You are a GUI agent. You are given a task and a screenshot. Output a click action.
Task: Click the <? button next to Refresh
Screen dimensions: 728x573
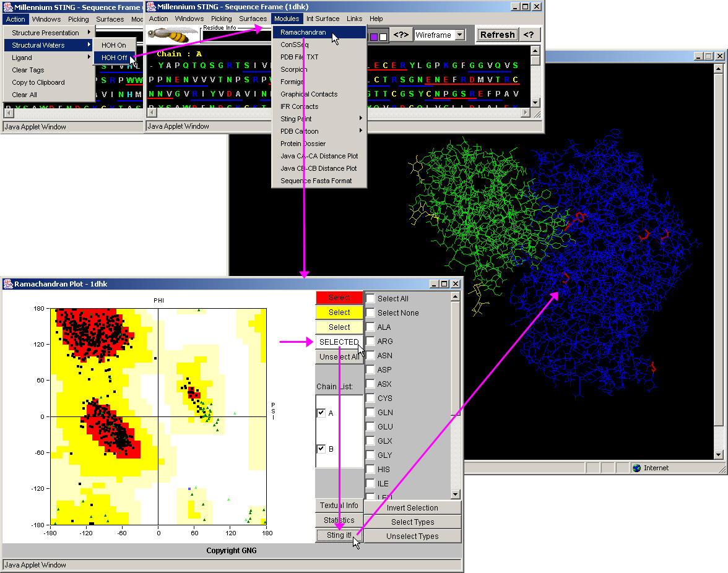point(529,35)
